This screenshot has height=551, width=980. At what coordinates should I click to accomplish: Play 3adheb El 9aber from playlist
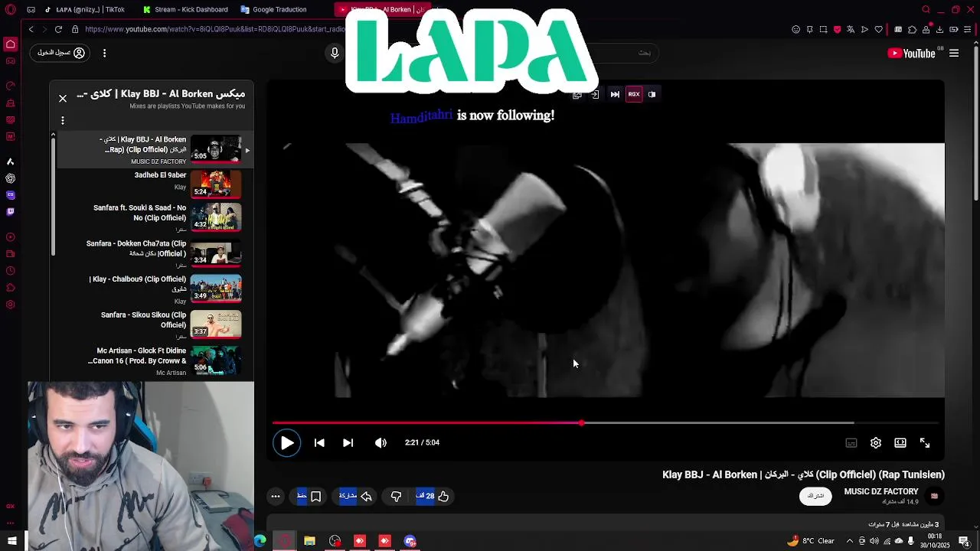tap(156, 185)
